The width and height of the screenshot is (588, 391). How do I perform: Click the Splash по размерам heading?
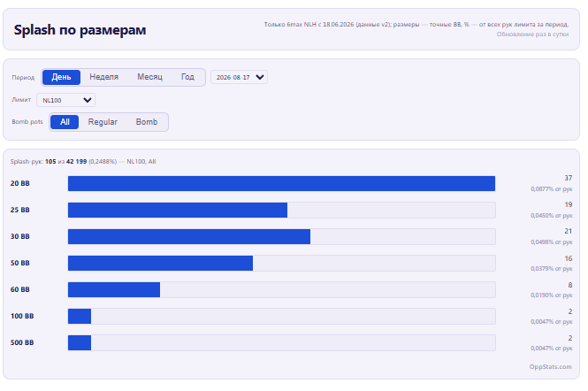click(x=80, y=30)
